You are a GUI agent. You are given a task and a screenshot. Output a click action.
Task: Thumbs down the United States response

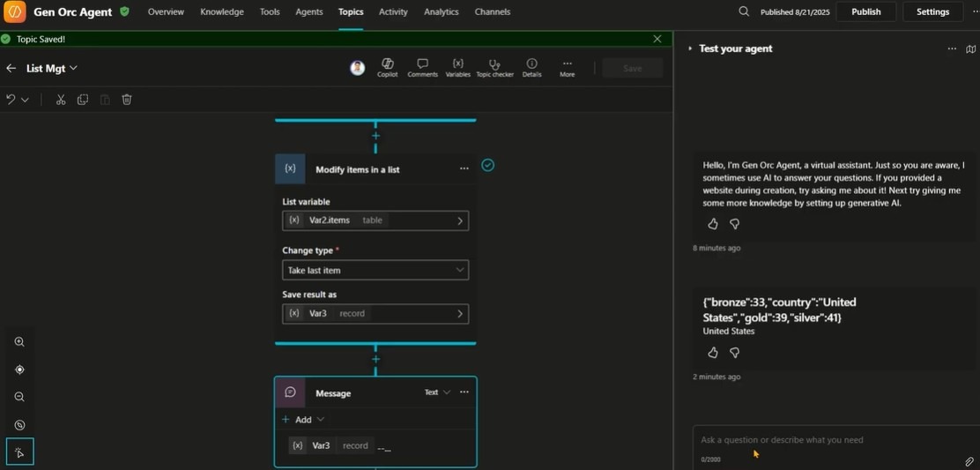coord(735,353)
